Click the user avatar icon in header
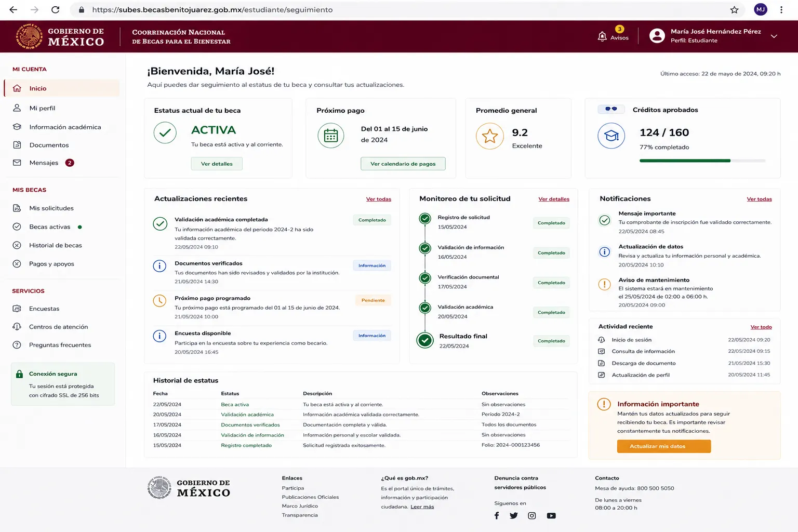This screenshot has width=798, height=532. (657, 36)
